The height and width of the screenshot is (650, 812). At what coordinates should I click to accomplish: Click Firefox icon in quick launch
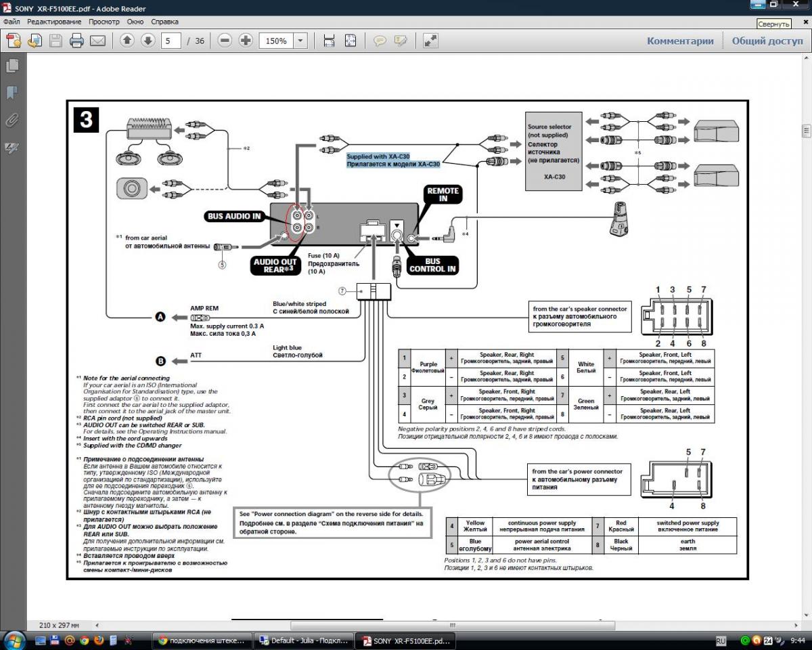point(98,641)
